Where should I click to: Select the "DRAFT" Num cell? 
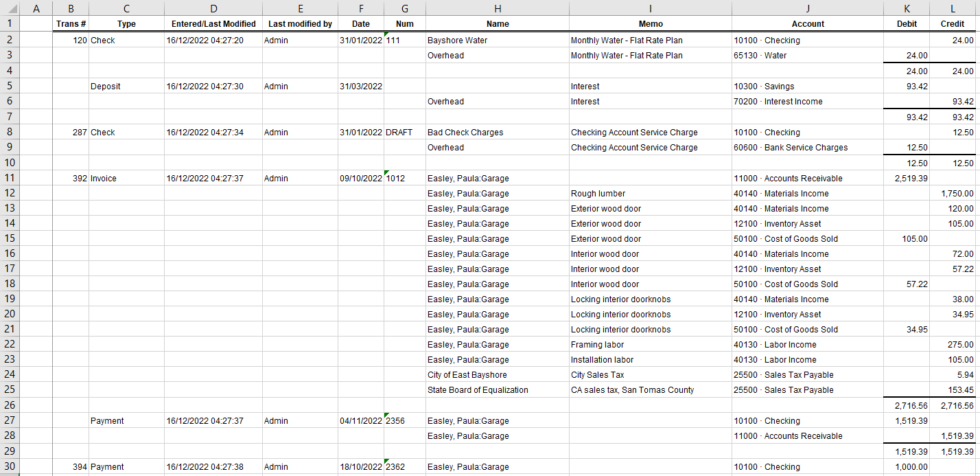pos(399,133)
